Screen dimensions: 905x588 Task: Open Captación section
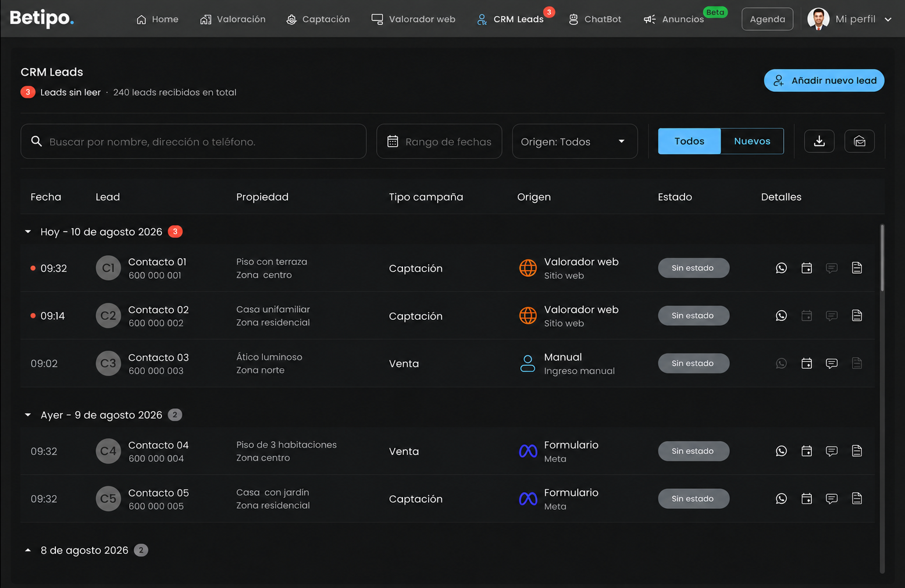318,19
